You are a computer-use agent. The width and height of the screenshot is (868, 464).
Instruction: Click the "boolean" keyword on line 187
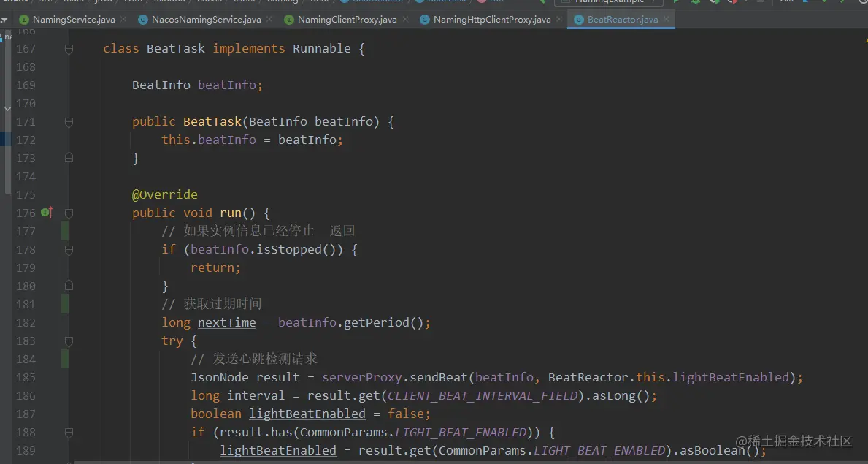pos(216,414)
